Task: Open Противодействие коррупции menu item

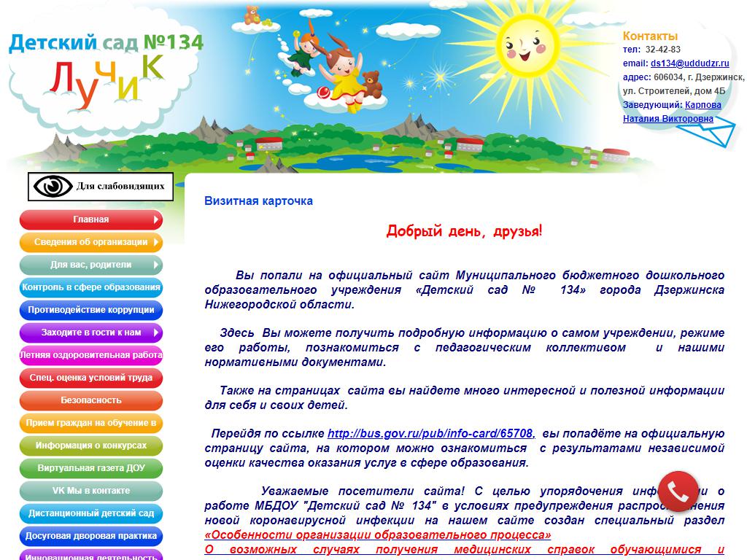Action: pyautogui.click(x=91, y=310)
